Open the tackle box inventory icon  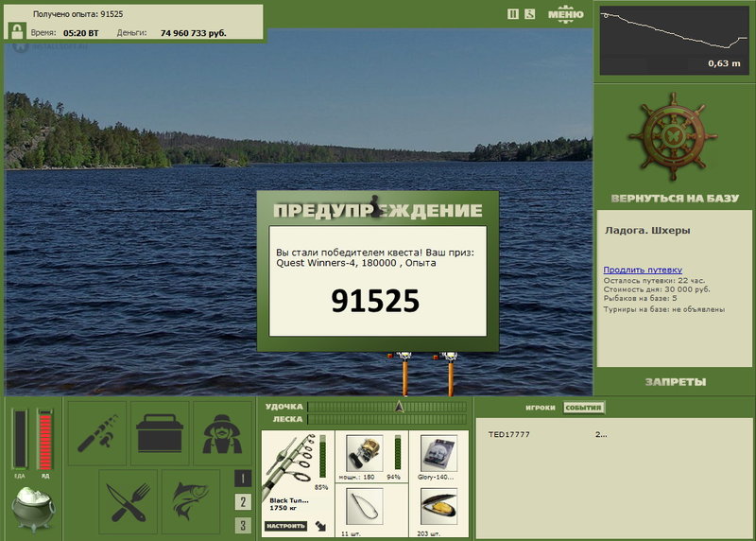160,433
